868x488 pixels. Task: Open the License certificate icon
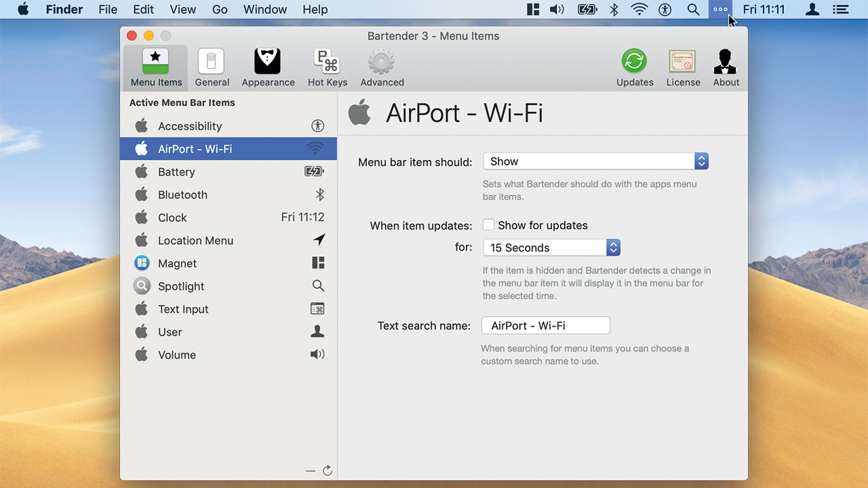(x=682, y=66)
